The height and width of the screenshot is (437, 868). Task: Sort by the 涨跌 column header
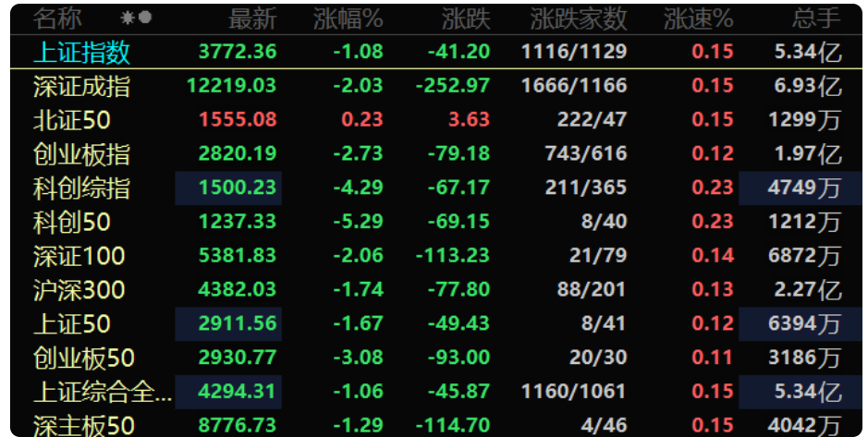(x=466, y=18)
